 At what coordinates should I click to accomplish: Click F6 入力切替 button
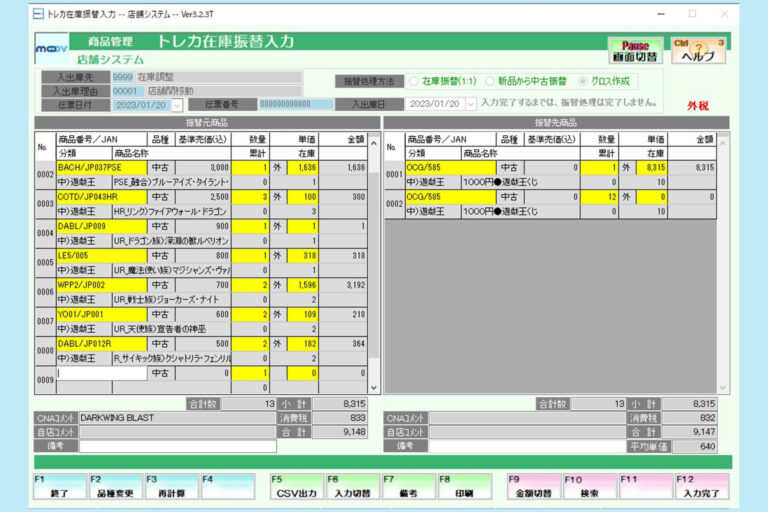pos(353,487)
